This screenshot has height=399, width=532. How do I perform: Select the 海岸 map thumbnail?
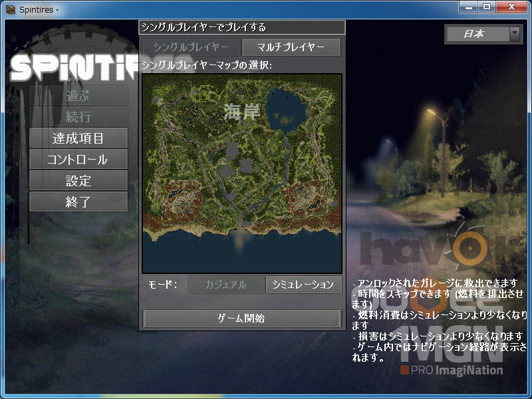pos(242,174)
